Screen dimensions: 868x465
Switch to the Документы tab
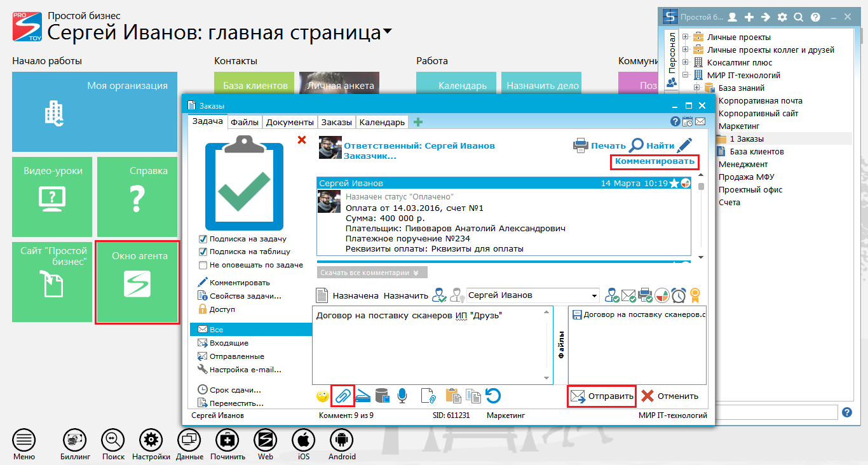pos(290,122)
